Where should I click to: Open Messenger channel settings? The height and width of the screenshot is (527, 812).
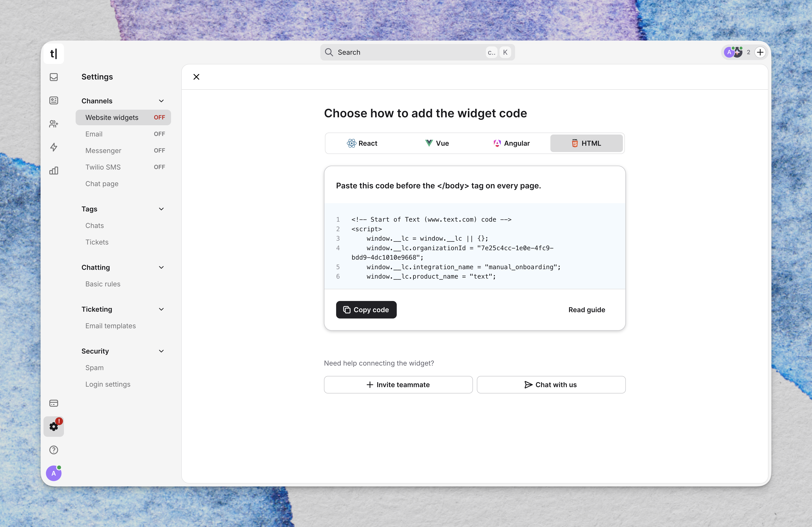coord(123,150)
